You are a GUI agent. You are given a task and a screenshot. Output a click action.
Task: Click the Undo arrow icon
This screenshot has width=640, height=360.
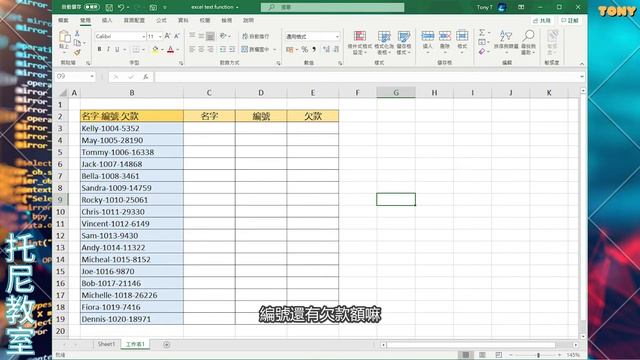pos(121,7)
